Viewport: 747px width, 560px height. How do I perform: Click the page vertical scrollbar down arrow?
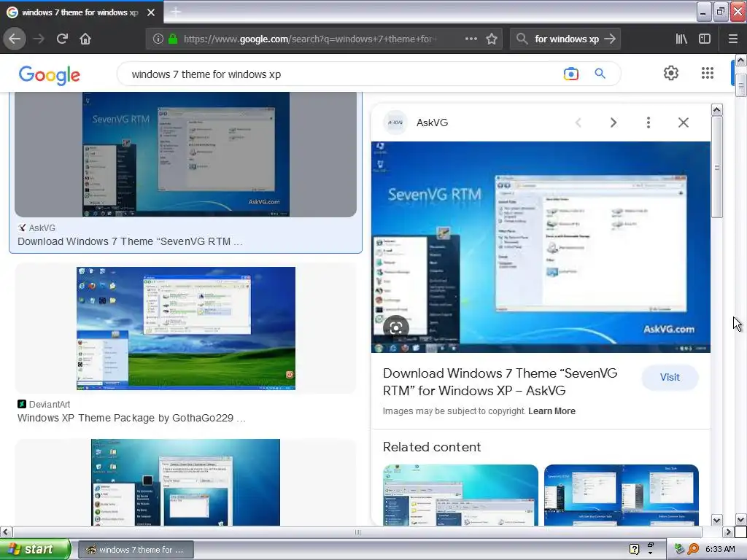741,519
